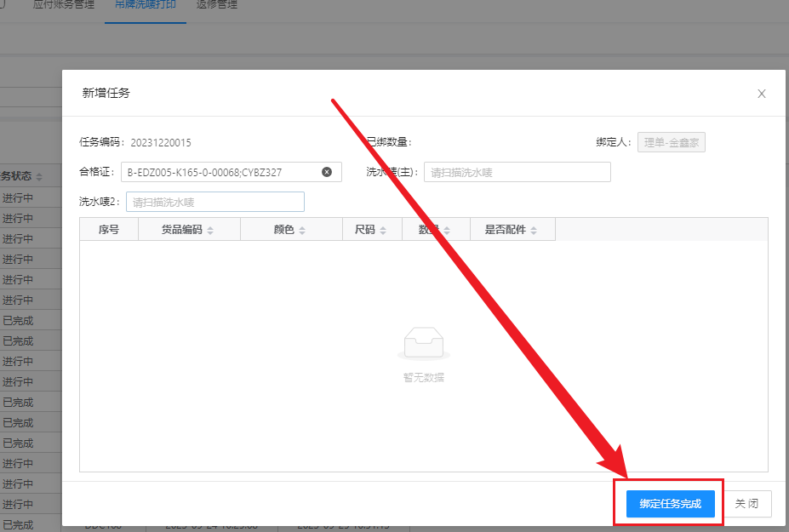Click the sort arrows next to 颜色
The height and width of the screenshot is (532, 789).
[302, 231]
